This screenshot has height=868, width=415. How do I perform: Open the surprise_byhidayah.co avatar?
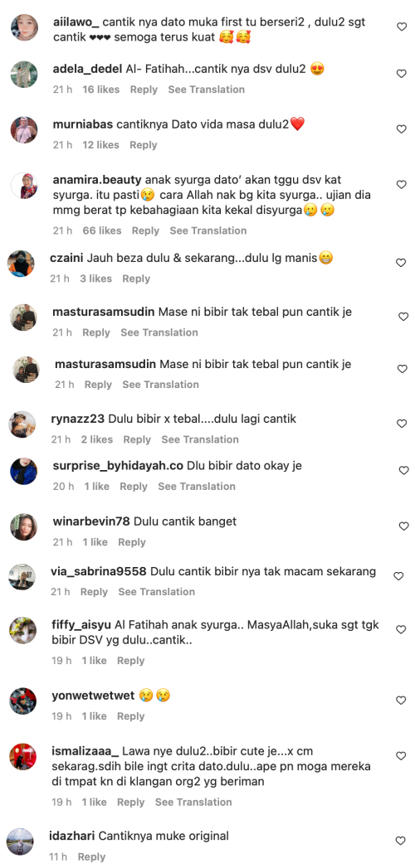[x=24, y=471]
